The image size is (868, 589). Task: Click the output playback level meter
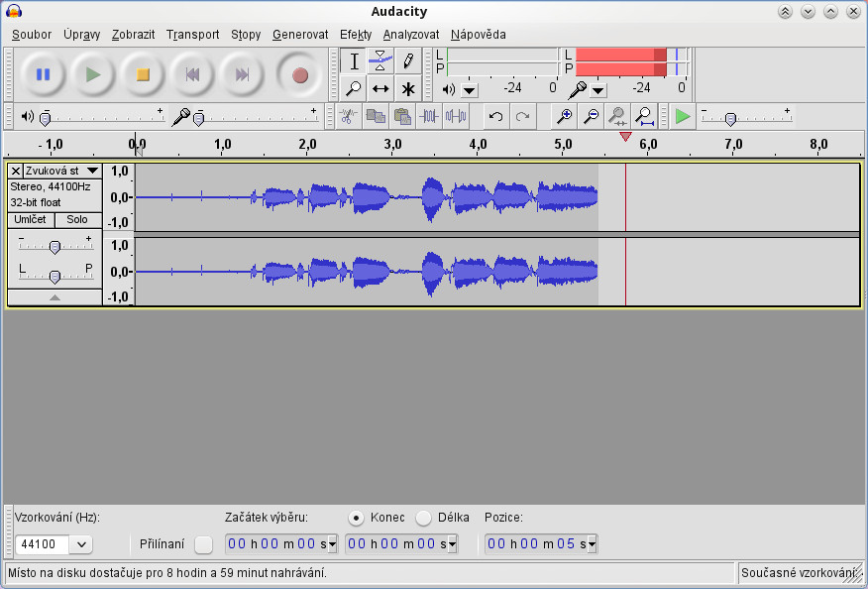(x=502, y=61)
